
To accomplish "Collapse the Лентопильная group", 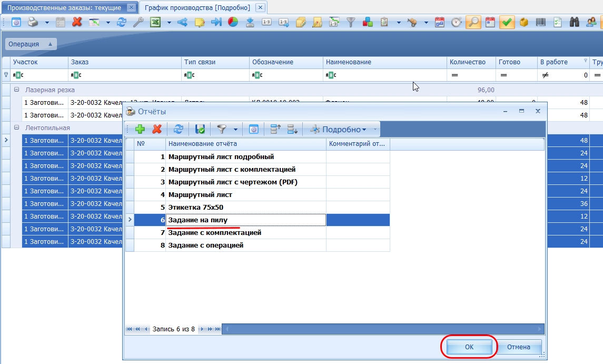I will [16, 127].
